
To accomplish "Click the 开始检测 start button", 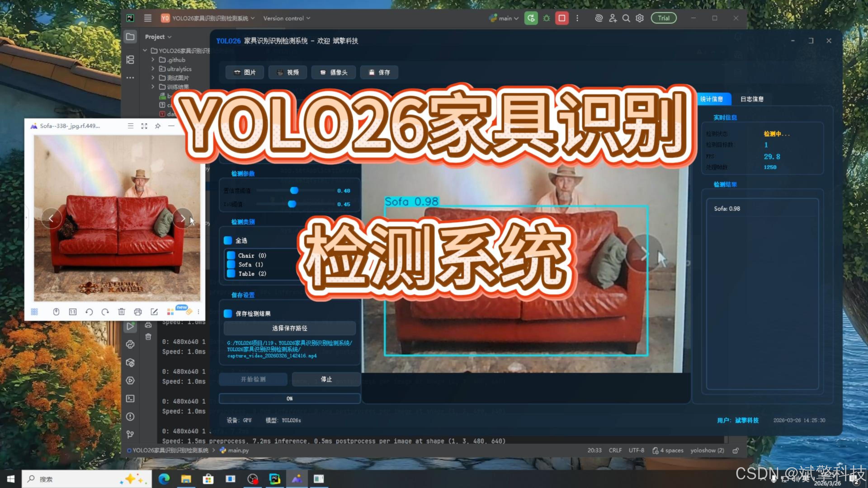I will coord(253,379).
